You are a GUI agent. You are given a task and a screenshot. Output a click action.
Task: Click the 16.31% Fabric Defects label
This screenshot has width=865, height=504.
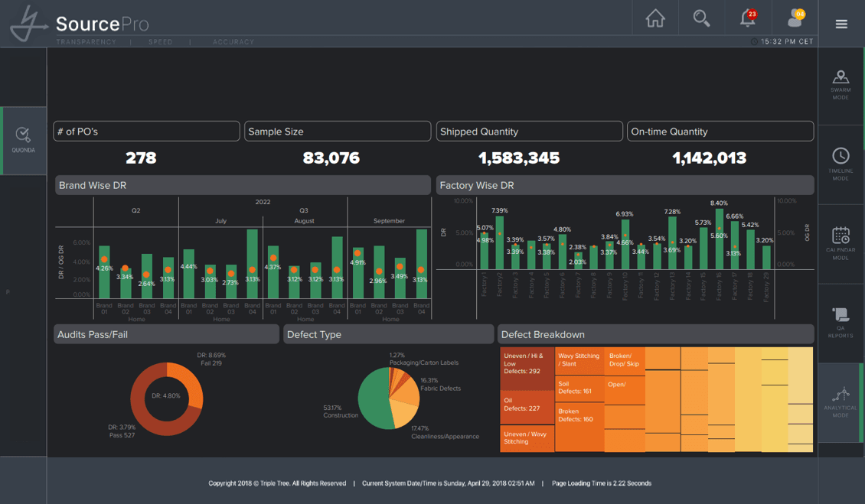tap(440, 385)
